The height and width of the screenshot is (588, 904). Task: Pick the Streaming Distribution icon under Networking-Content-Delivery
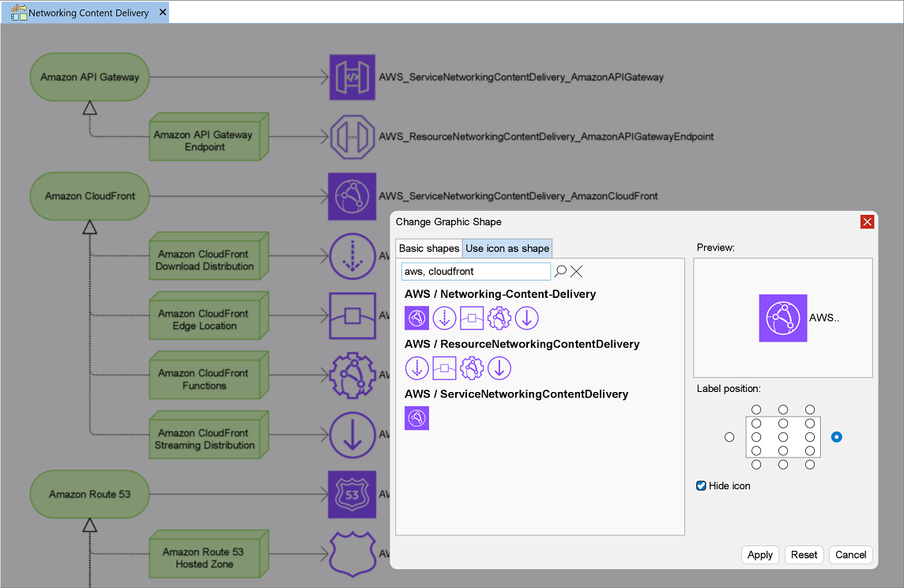point(527,318)
